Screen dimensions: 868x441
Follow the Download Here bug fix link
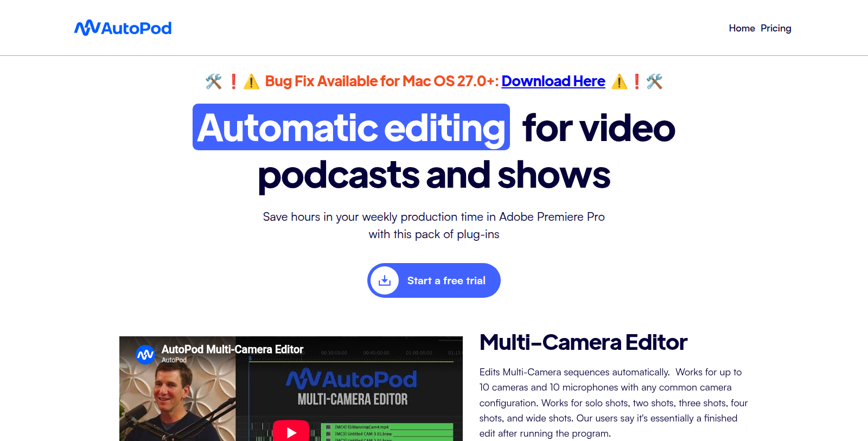[553, 81]
